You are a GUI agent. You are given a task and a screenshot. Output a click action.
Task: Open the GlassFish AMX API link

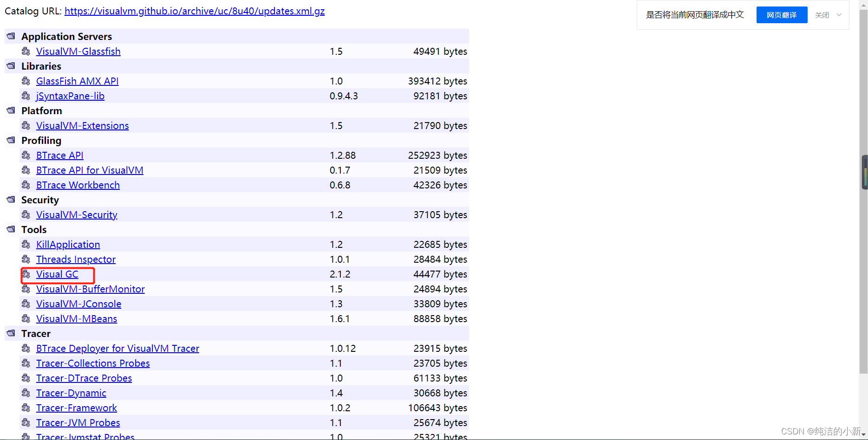coord(78,81)
